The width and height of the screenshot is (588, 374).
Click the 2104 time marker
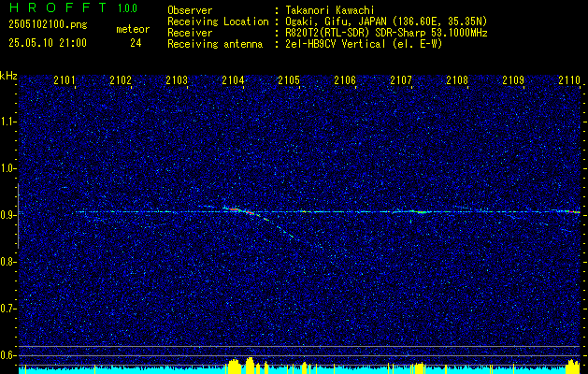click(233, 80)
